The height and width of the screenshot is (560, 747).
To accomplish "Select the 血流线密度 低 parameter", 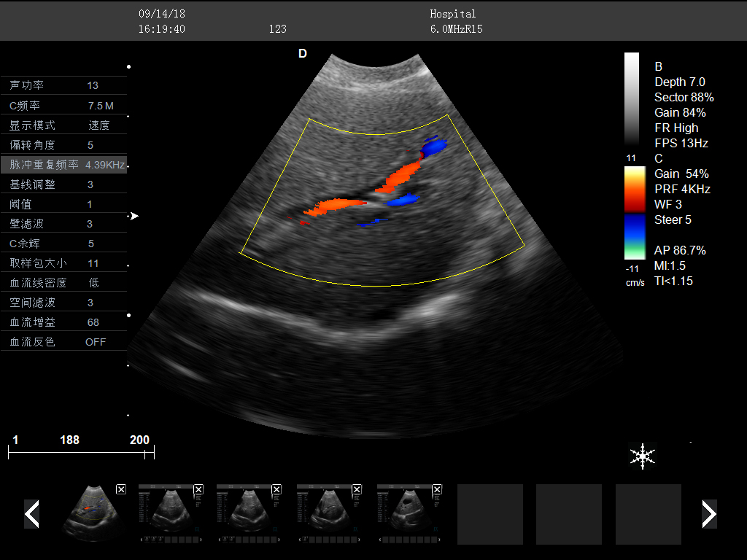I will (63, 282).
